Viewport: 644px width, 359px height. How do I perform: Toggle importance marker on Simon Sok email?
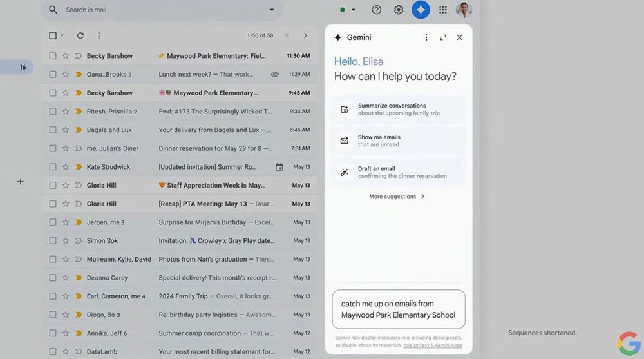[79, 241]
